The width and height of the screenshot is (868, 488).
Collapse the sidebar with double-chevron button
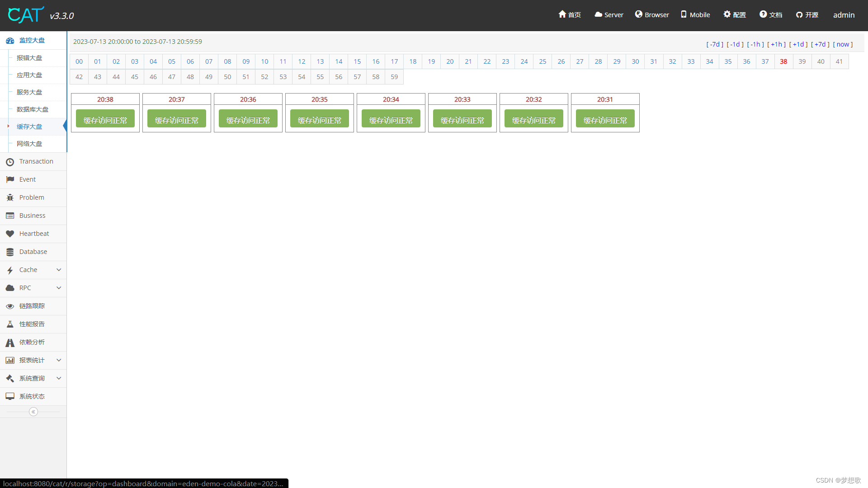coord(33,412)
